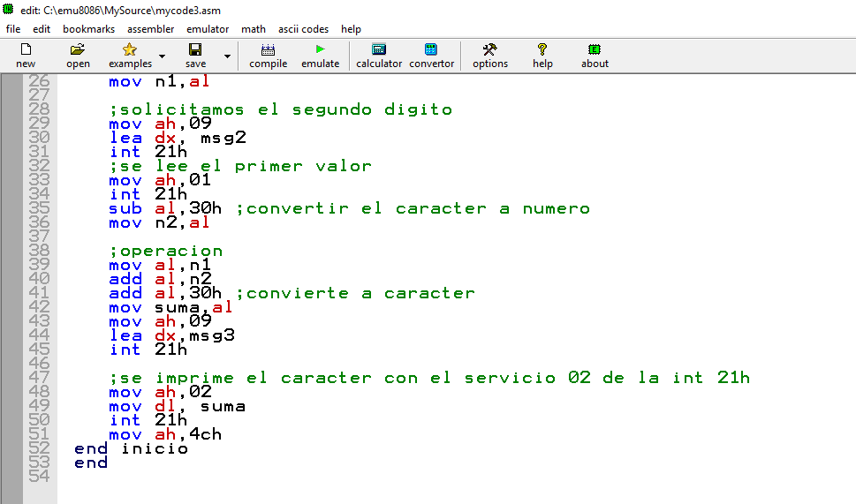
Task: Open the emulator menu
Action: pyautogui.click(x=208, y=29)
